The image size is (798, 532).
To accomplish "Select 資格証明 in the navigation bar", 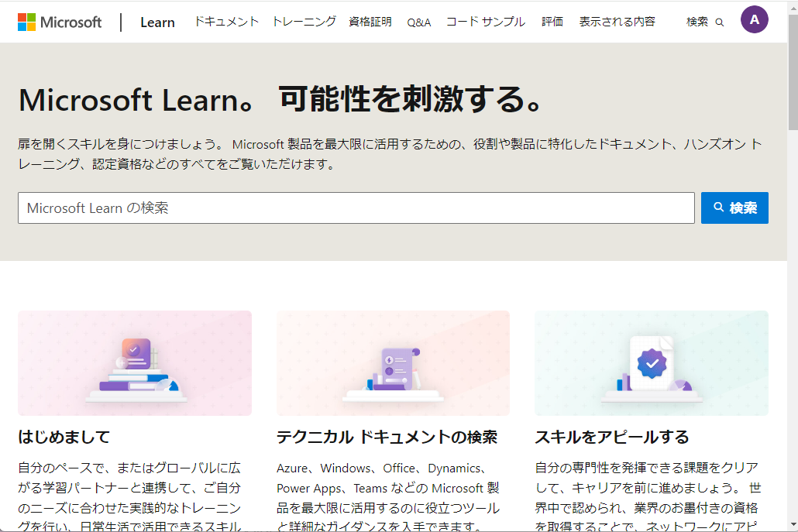I will click(370, 22).
